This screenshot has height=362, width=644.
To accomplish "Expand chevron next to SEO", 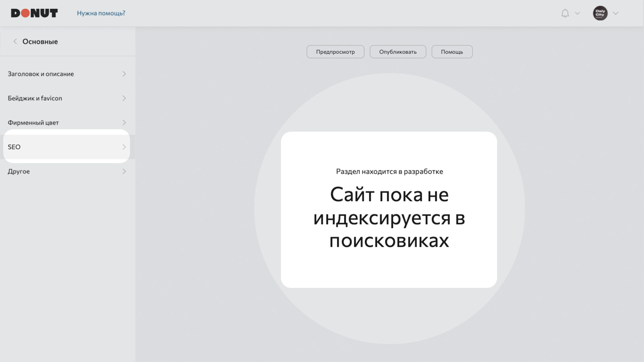I will (x=124, y=147).
